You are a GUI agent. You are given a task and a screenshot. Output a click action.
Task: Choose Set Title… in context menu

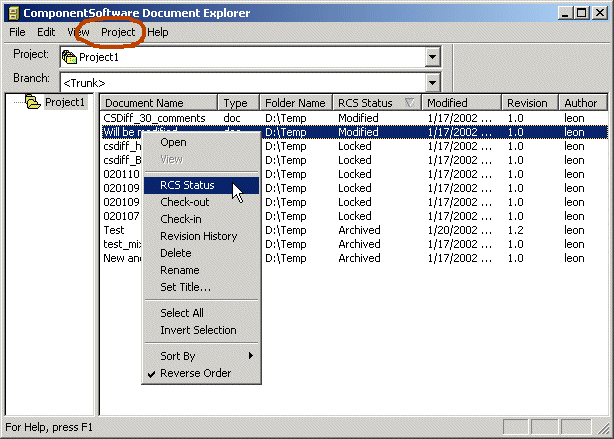[201, 287]
